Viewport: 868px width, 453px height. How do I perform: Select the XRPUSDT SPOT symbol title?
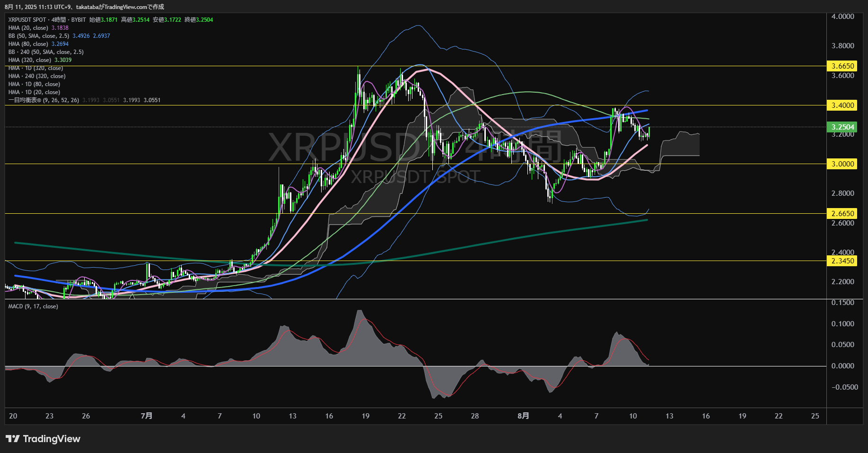pos(27,20)
